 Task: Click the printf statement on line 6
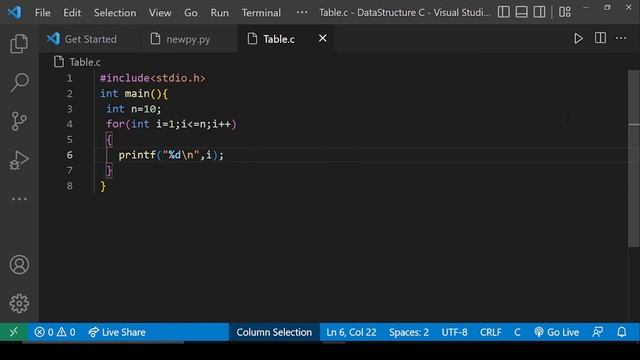pyautogui.click(x=171, y=155)
